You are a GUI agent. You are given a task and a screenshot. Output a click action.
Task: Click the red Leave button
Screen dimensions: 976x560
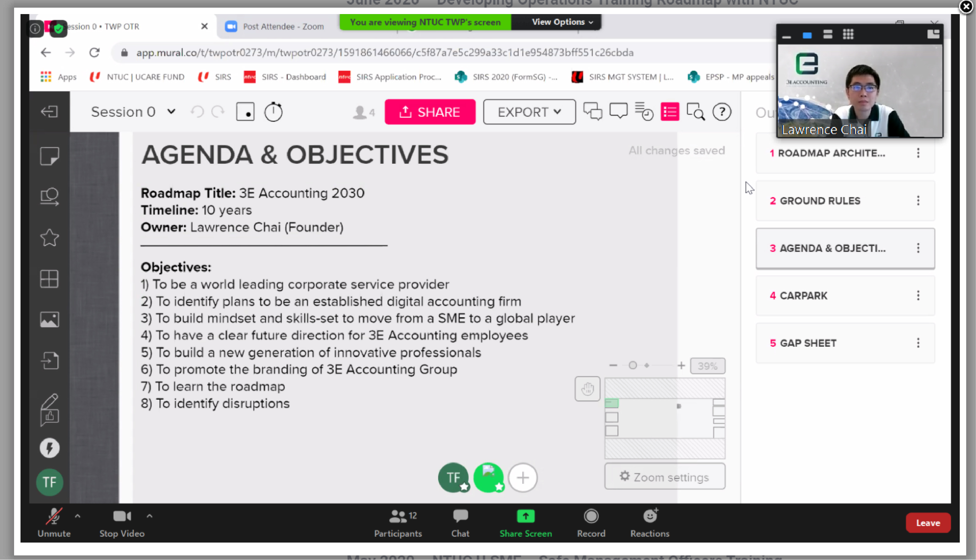[x=928, y=523]
